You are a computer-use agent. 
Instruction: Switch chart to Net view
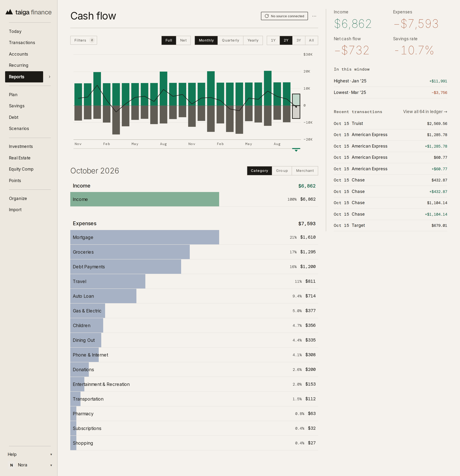click(183, 40)
